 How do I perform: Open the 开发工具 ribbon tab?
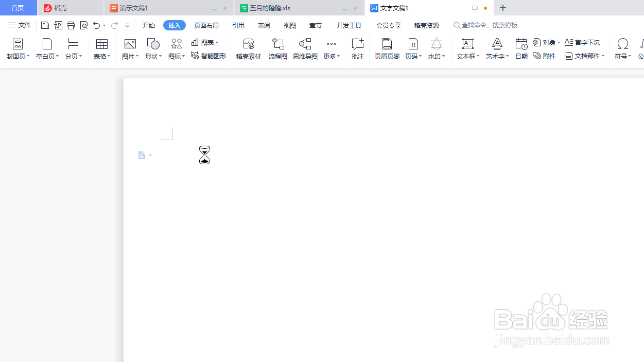(x=349, y=25)
